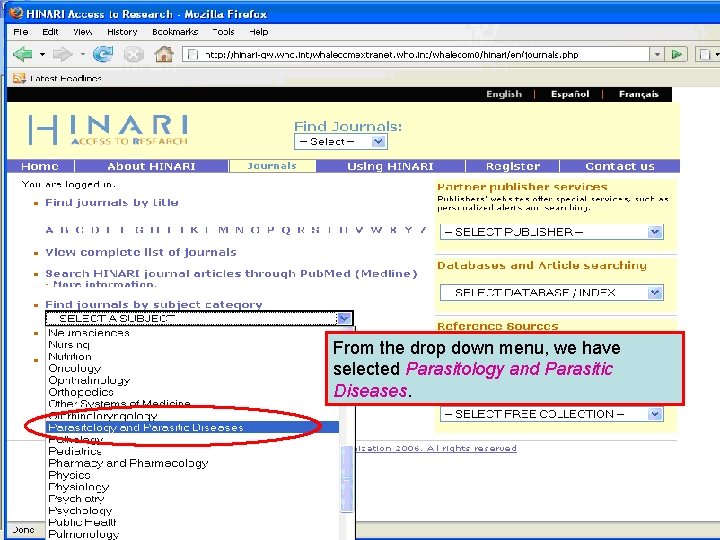Click the Forward arrow button
Viewport: 720px width, 540px height.
[62, 55]
